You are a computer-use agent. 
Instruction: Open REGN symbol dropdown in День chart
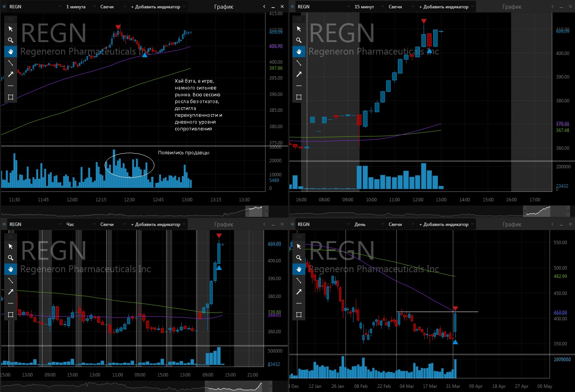(x=323, y=224)
